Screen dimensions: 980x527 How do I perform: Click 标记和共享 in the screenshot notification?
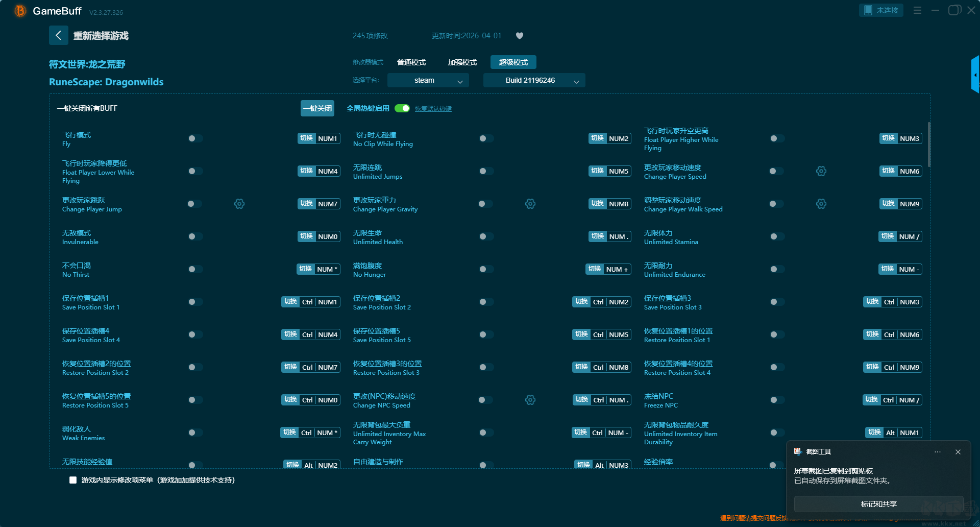(x=878, y=504)
